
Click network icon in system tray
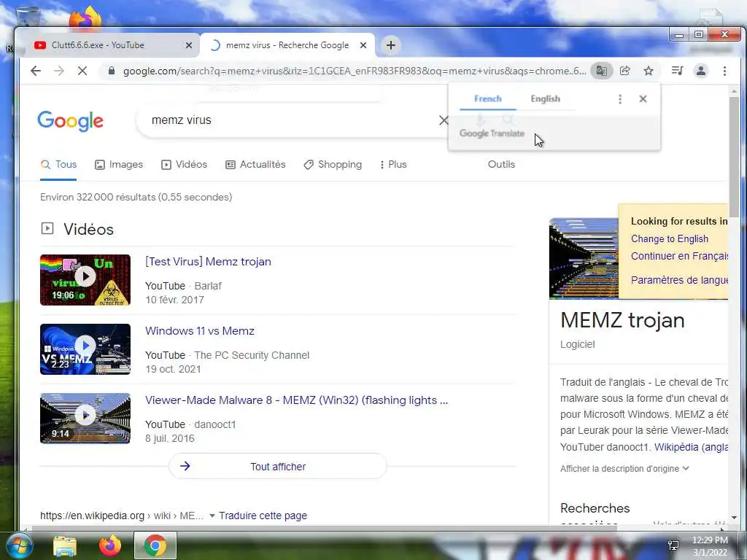pos(673,545)
